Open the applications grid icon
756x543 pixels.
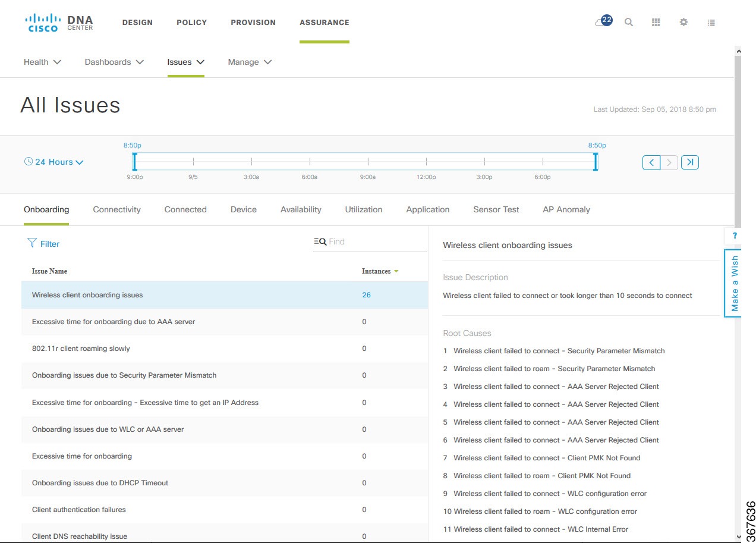(656, 22)
